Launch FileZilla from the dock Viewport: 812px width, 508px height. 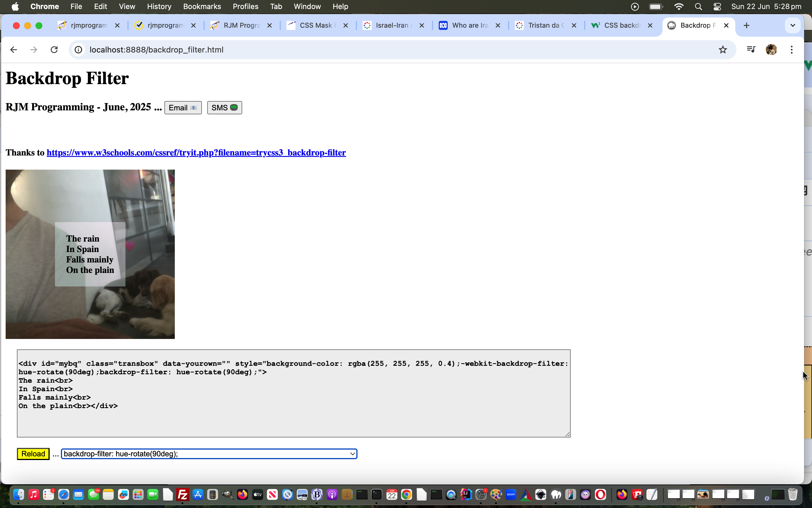pos(183,494)
